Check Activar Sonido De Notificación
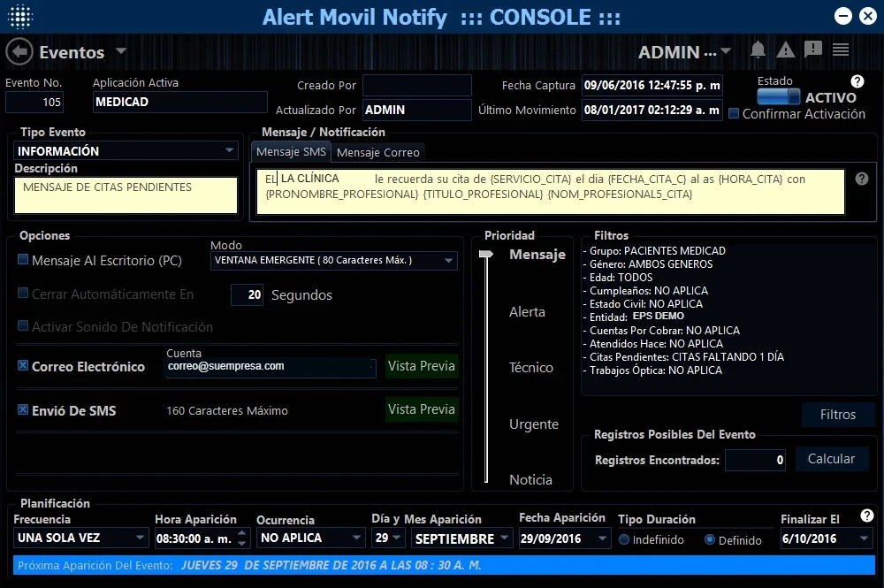Screen dimensions: 884x588 [23, 325]
